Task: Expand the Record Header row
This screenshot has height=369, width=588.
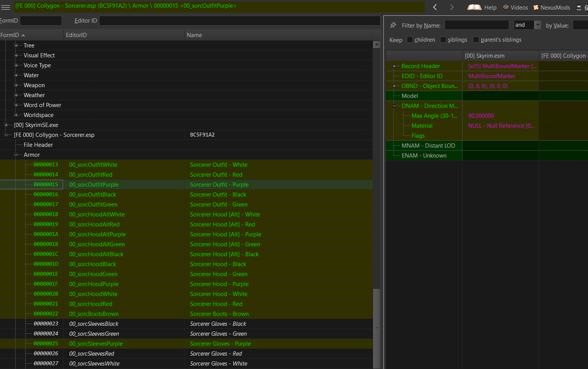Action: click(394, 66)
